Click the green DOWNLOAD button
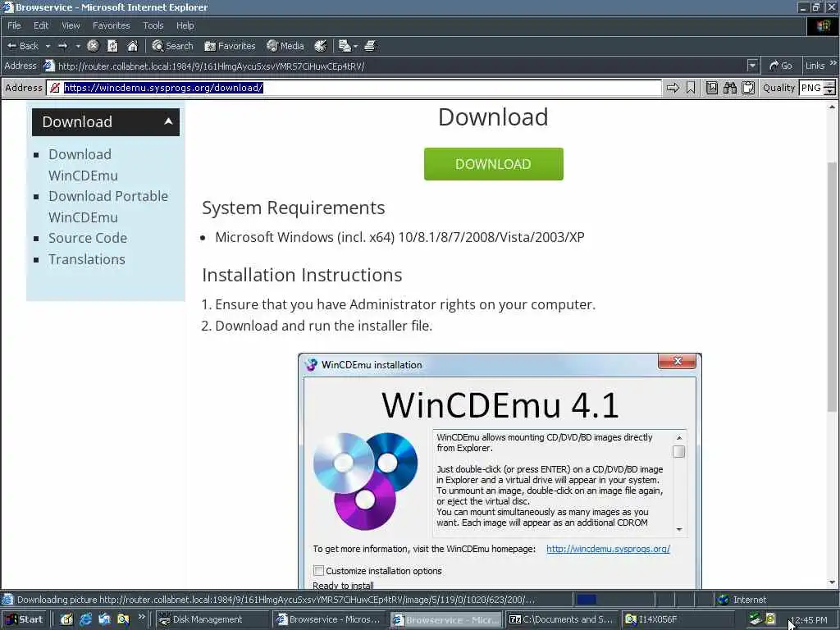Viewport: 840px width, 630px height. tap(493, 164)
